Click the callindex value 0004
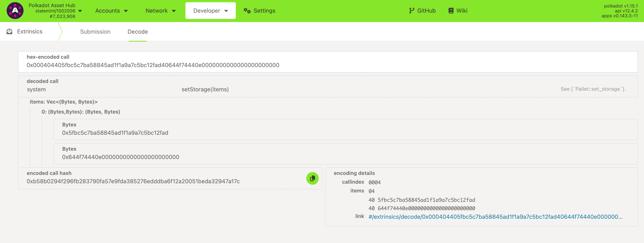The height and width of the screenshot is (243, 644). point(375,182)
